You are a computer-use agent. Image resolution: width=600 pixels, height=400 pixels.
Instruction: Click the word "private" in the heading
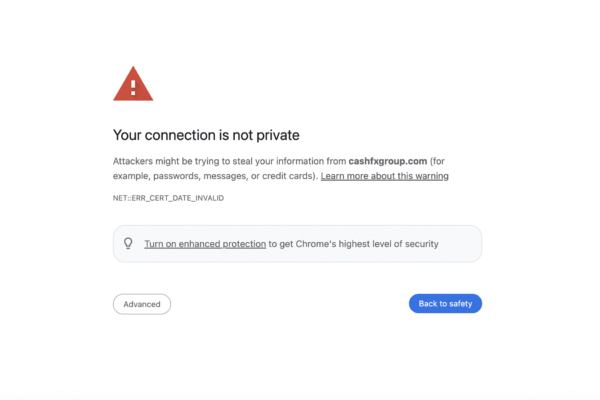click(277, 135)
